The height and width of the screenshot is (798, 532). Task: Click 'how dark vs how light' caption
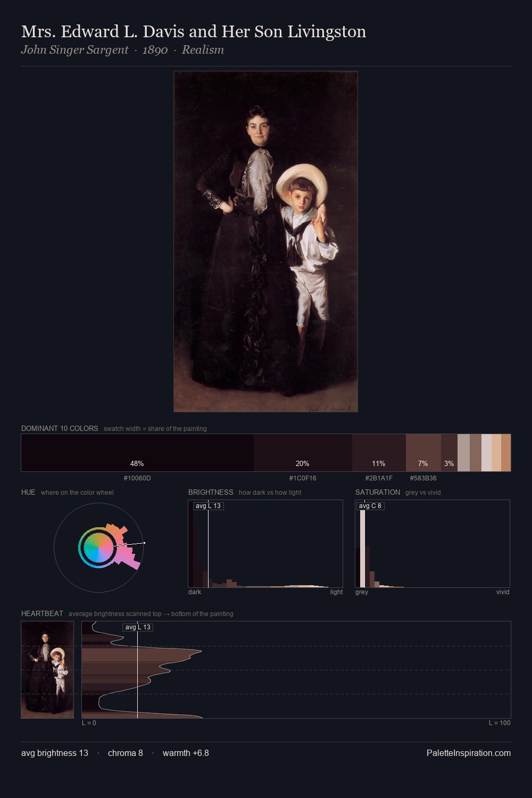point(270,493)
